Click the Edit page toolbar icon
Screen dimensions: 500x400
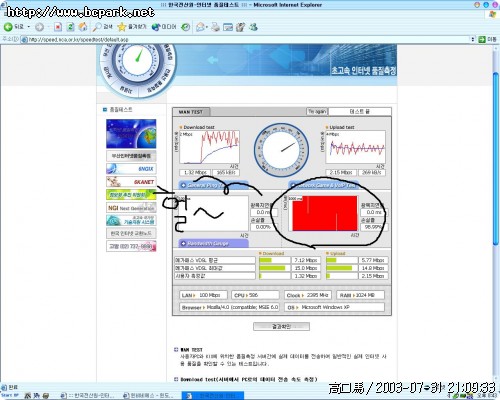228,27
